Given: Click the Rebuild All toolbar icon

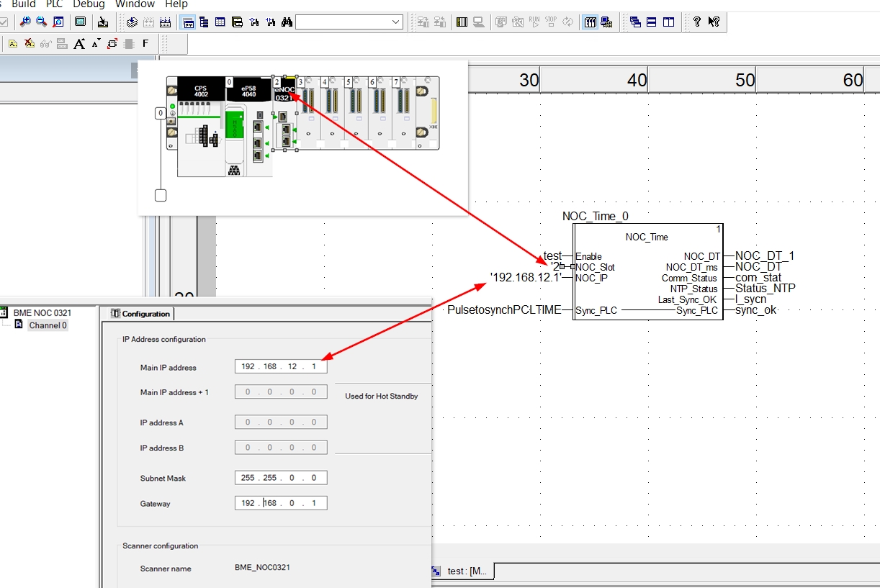Looking at the screenshot, I should coord(166,22).
